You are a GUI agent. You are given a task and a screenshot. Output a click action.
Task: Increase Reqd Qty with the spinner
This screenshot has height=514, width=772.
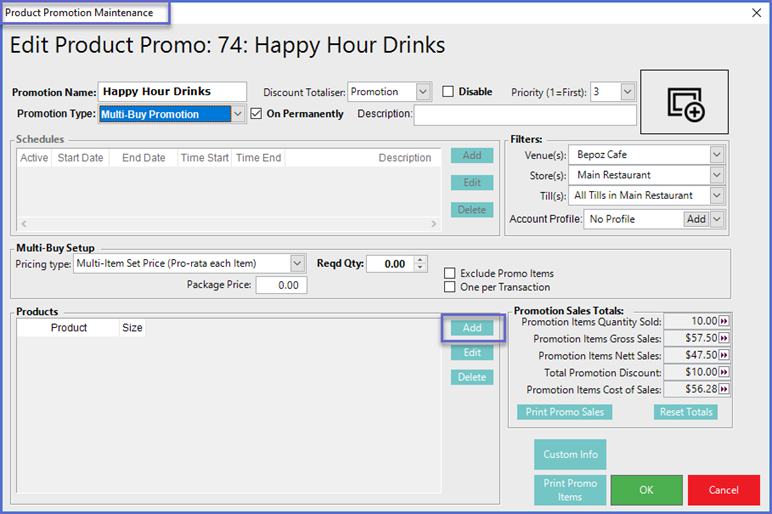click(421, 259)
